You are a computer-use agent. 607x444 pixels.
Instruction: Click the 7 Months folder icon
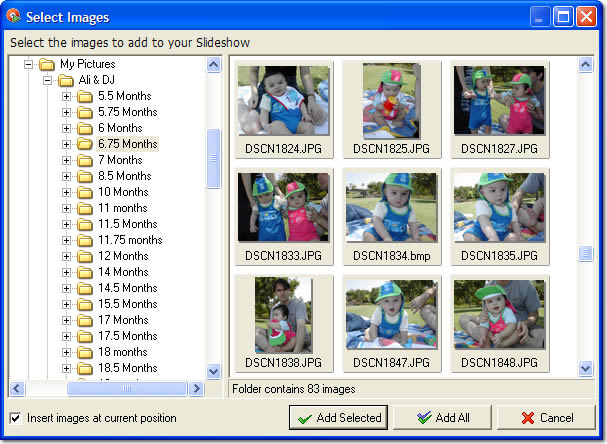(85, 160)
